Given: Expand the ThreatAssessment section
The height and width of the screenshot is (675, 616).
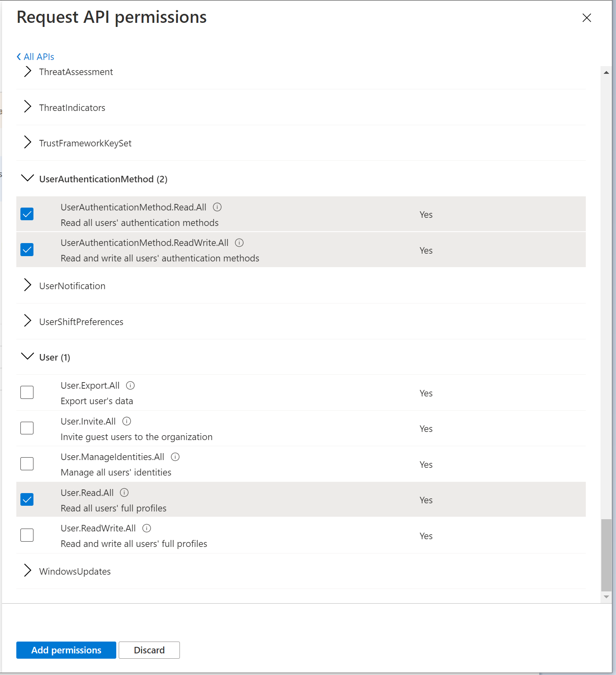Looking at the screenshot, I should [x=27, y=72].
